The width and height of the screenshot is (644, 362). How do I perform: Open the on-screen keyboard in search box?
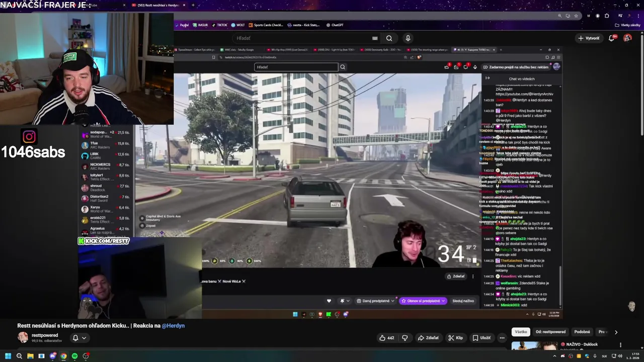tap(375, 38)
